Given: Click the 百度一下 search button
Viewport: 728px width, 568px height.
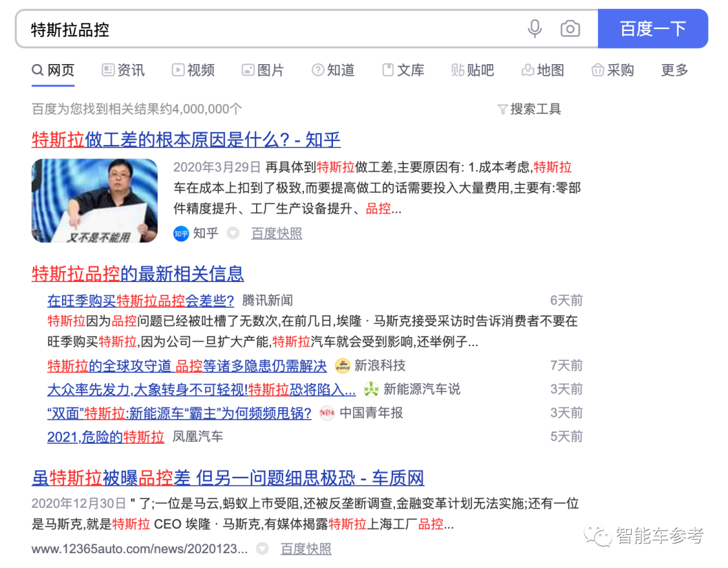Looking at the screenshot, I should (653, 29).
